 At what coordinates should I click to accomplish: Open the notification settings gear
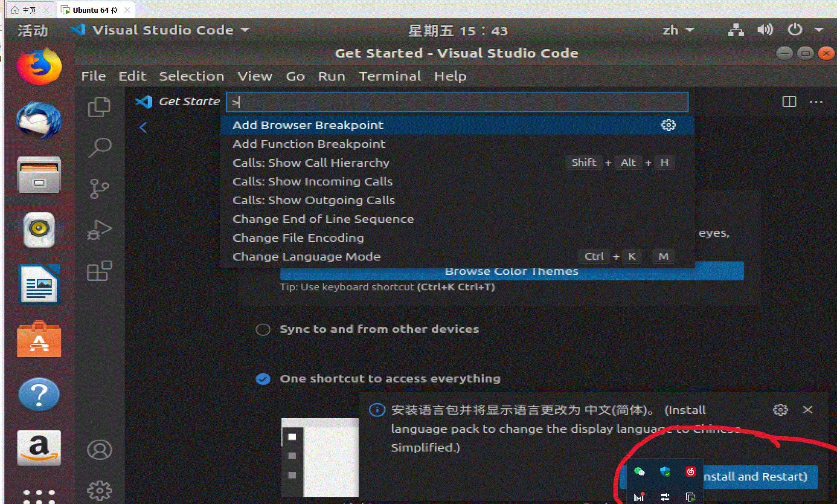coord(780,410)
